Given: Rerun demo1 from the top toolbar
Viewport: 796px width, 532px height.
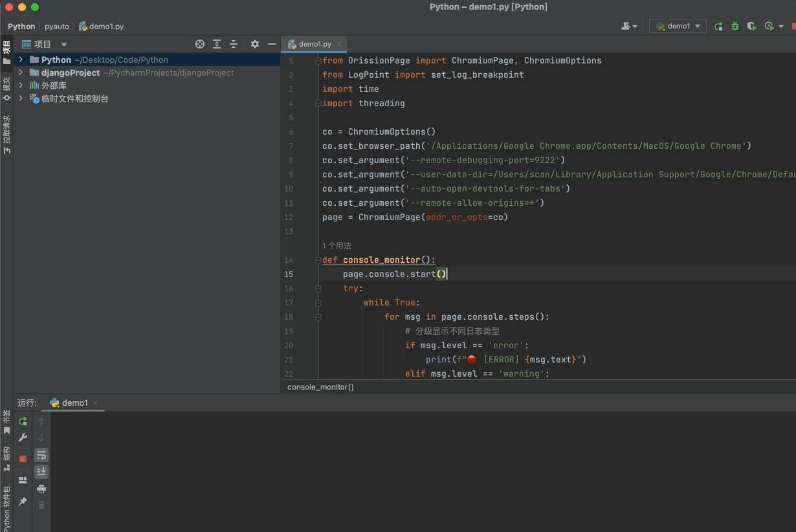Looking at the screenshot, I should click(718, 27).
